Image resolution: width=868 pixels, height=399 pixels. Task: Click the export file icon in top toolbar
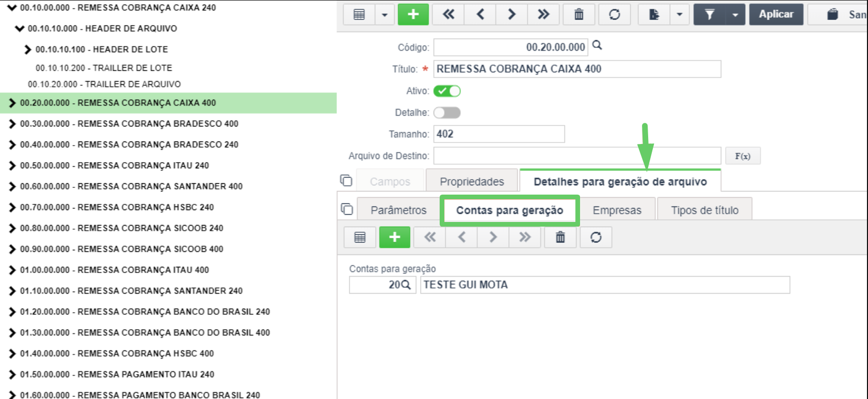click(654, 14)
